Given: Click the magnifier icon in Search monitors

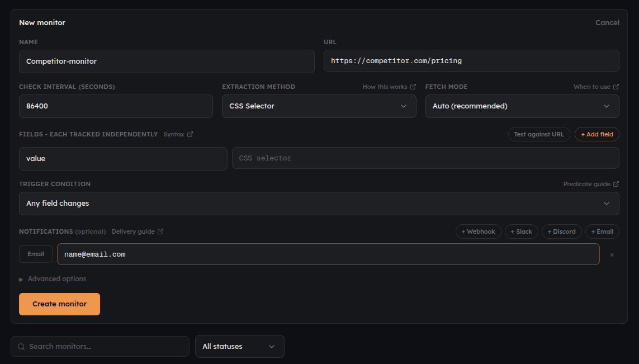Looking at the screenshot, I should coord(21,347).
